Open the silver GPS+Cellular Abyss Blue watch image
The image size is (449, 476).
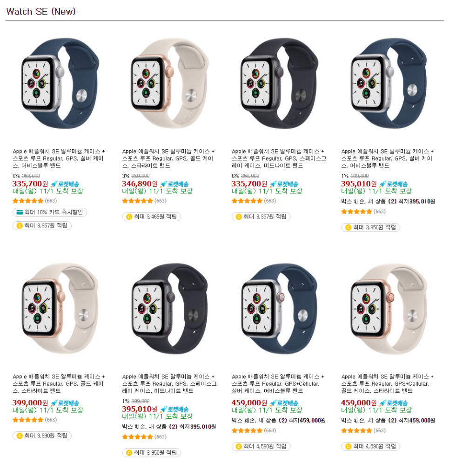279,309
